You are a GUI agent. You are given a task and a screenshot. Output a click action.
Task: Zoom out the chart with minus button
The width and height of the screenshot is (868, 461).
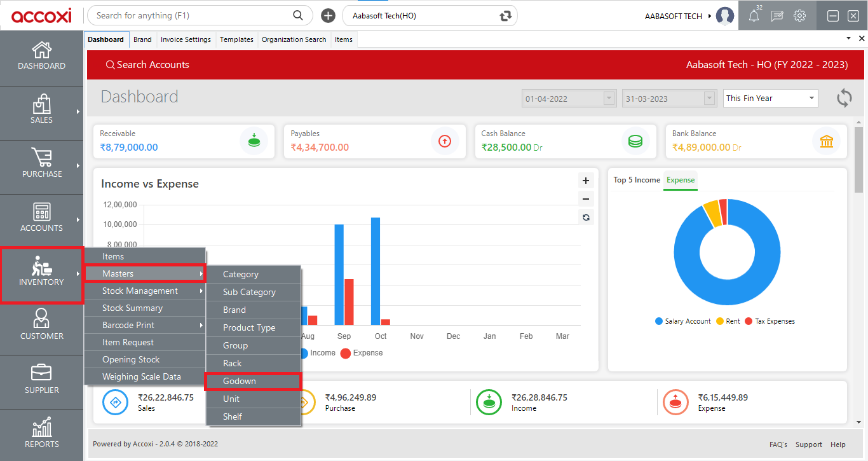tap(586, 198)
